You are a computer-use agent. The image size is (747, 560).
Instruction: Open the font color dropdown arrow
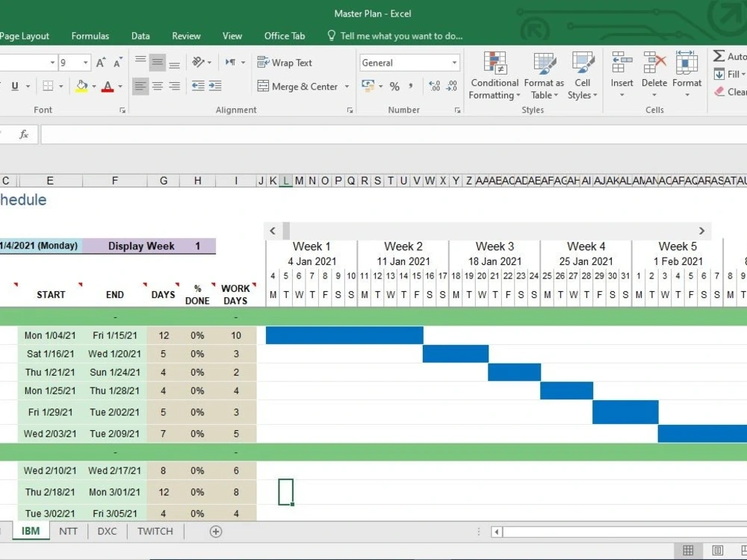tap(120, 87)
